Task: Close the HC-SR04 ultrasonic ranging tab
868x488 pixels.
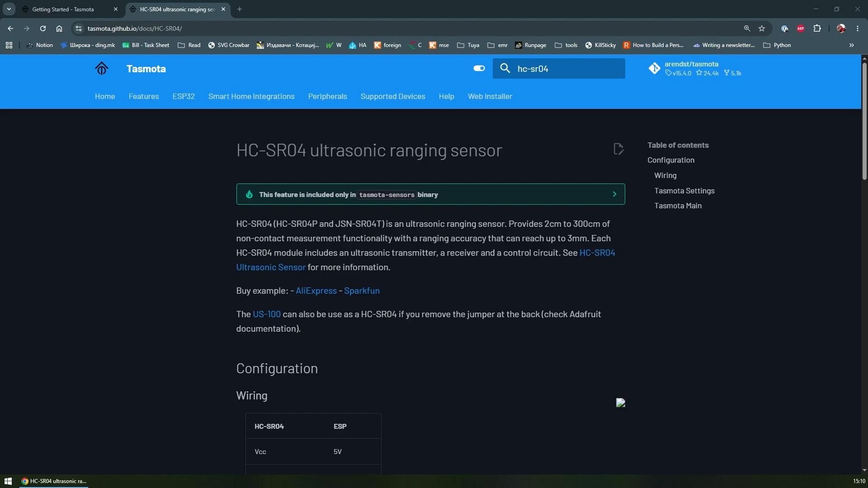Action: point(223,9)
